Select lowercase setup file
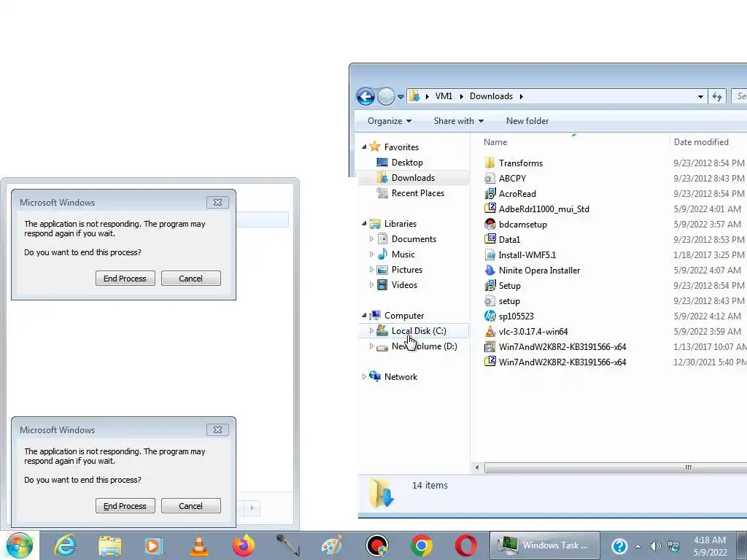Image resolution: width=747 pixels, height=560 pixels. 509,301
